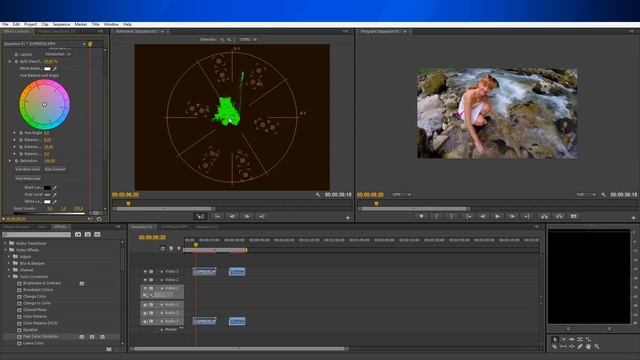Step back one frame in Program monitor

pyautogui.click(x=482, y=216)
